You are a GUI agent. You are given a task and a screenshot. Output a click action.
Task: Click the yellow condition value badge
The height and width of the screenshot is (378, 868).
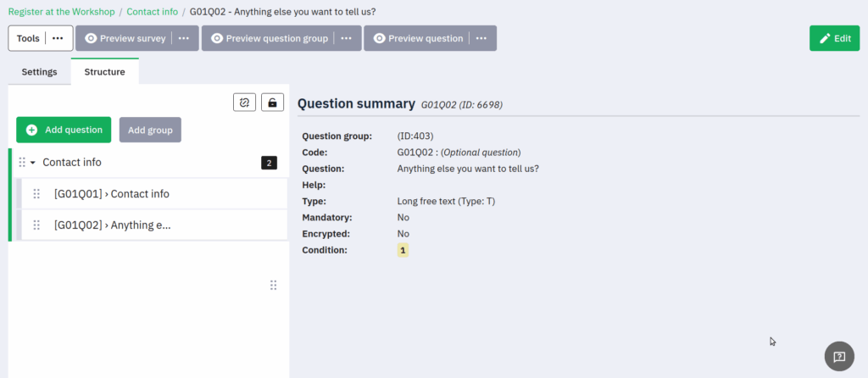coord(403,250)
